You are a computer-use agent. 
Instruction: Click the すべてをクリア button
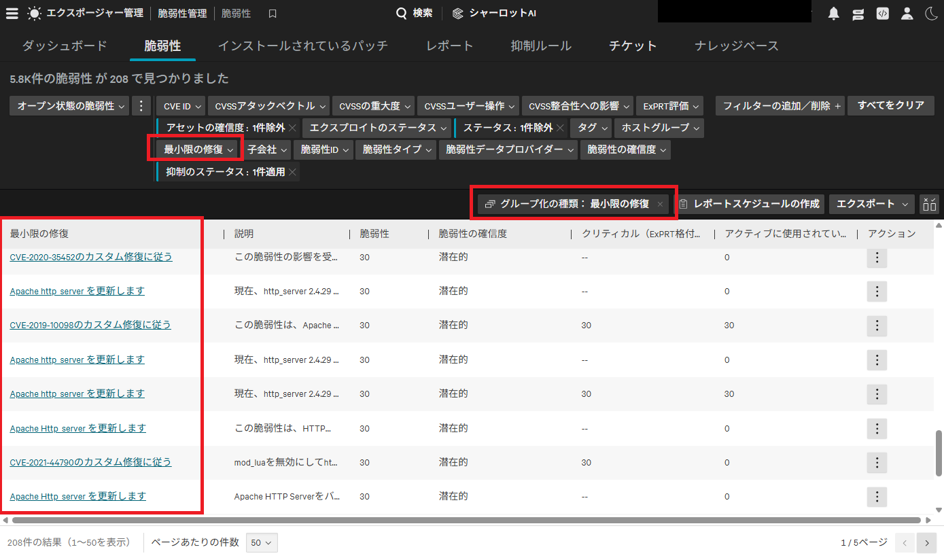[x=890, y=105]
